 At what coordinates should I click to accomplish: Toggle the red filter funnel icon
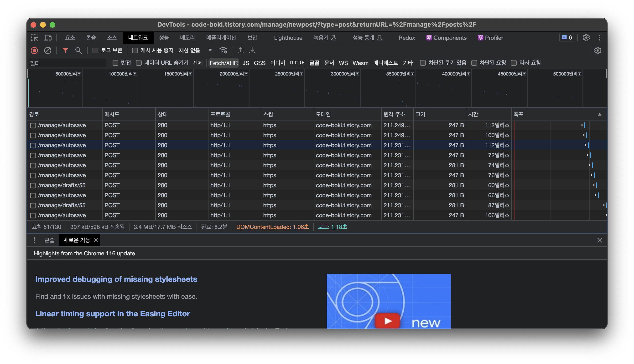[x=65, y=51]
